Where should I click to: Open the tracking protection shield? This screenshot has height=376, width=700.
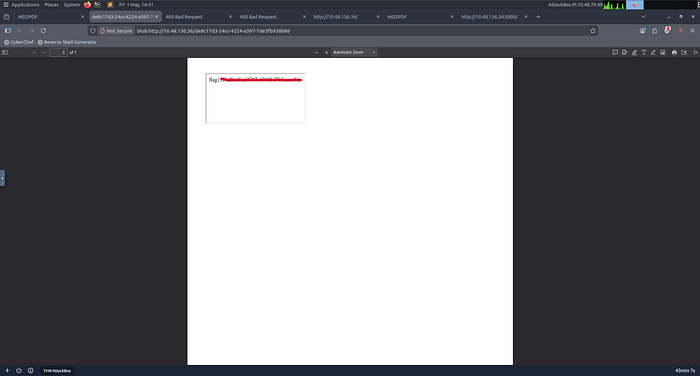tap(93, 31)
